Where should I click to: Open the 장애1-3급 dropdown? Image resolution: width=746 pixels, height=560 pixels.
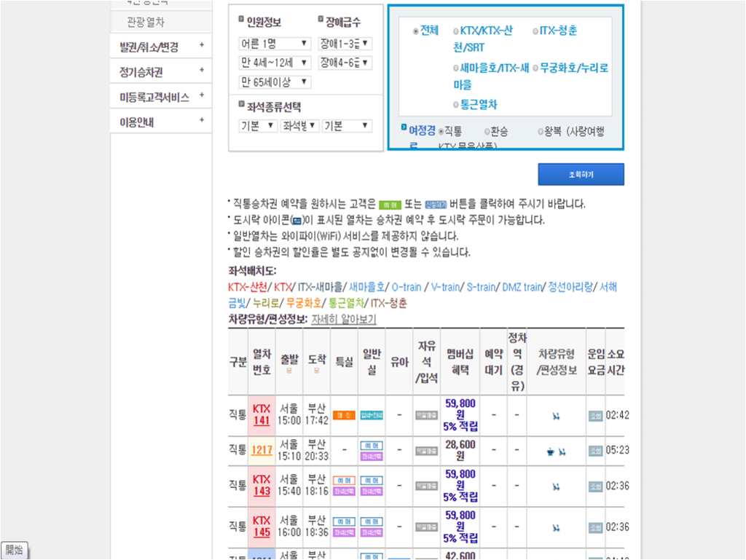[345, 44]
